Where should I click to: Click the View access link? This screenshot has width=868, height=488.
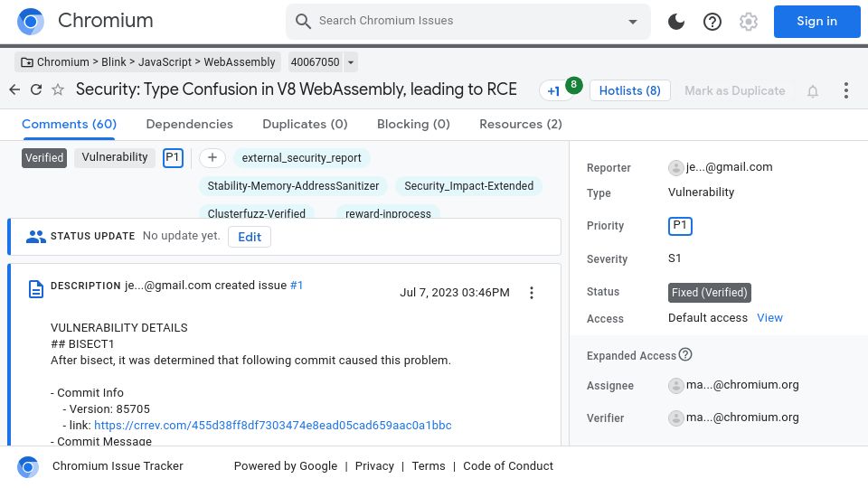point(769,317)
